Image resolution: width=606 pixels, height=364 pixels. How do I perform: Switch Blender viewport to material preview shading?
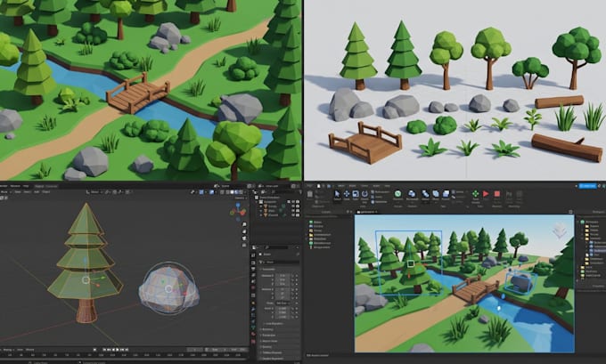point(236,192)
